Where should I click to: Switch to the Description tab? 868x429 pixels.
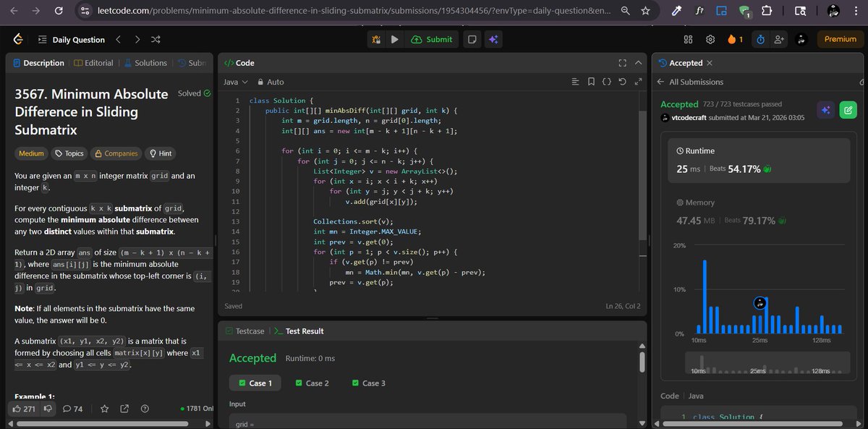point(38,63)
